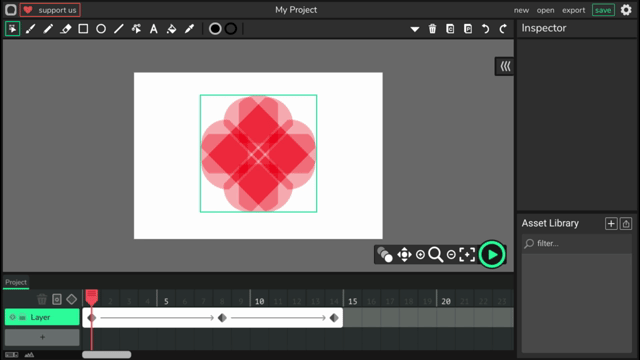Toggle onion skinning in canvas controls
The image size is (640, 360).
(x=385, y=255)
